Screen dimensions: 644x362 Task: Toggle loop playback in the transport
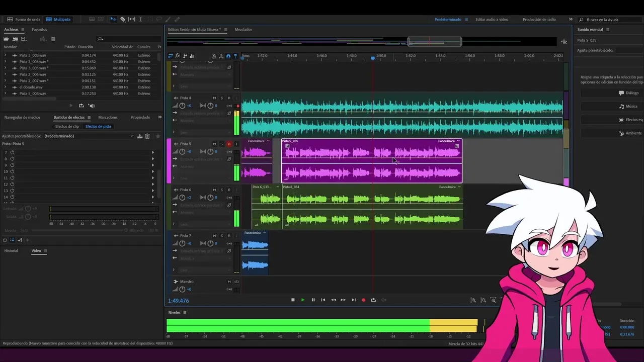[x=373, y=300]
